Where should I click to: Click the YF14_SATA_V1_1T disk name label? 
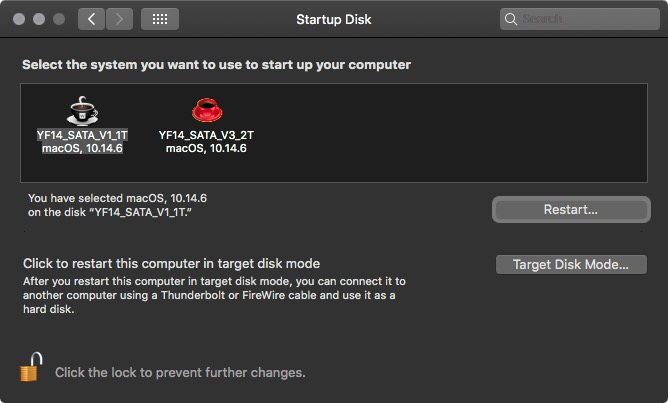83,134
